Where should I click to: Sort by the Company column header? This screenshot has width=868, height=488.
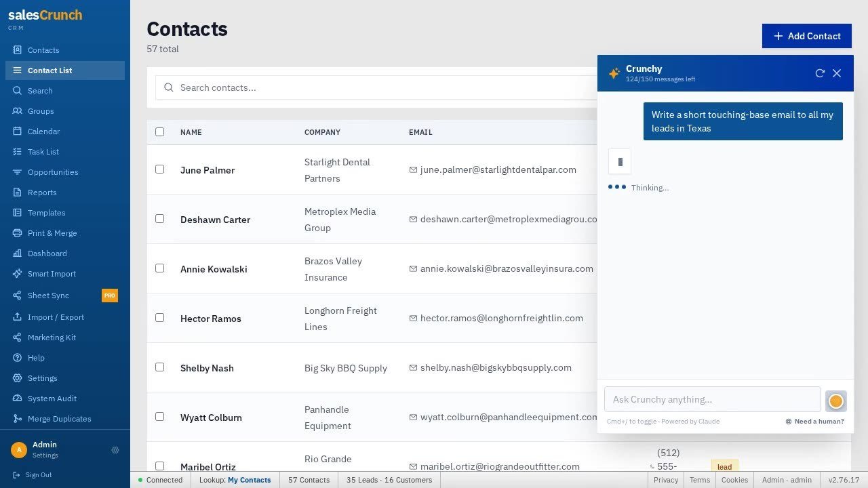pyautogui.click(x=322, y=132)
